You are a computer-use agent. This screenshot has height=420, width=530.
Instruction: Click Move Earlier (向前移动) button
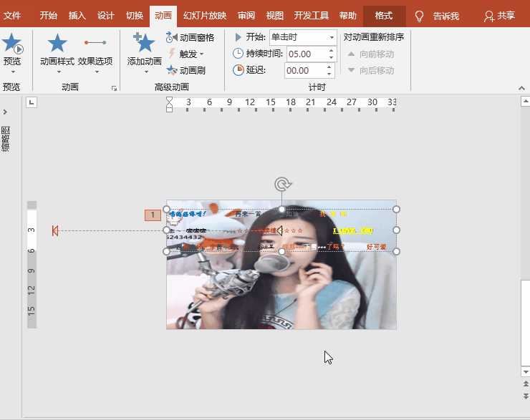pyautogui.click(x=371, y=54)
